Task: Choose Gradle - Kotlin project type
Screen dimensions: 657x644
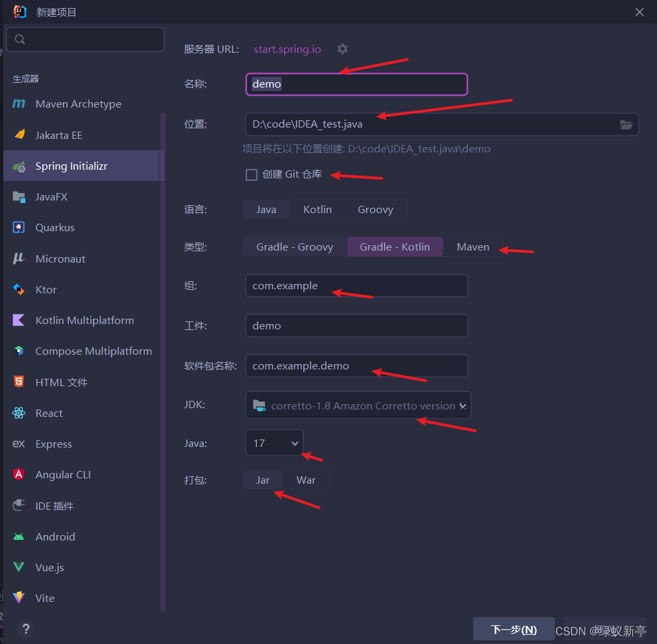Action: (395, 247)
